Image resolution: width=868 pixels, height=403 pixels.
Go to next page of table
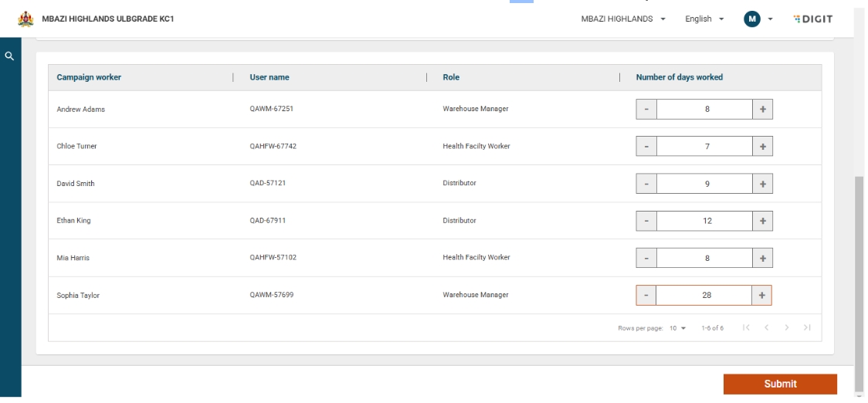(x=785, y=330)
